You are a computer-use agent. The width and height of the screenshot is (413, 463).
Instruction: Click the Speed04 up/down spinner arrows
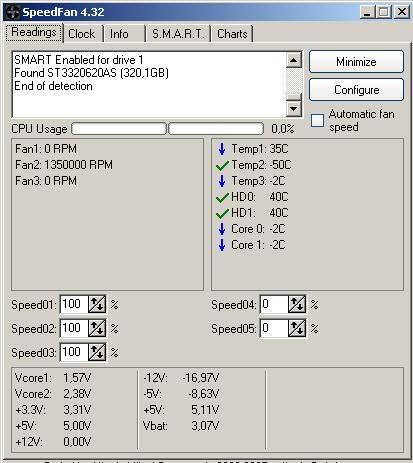click(297, 304)
